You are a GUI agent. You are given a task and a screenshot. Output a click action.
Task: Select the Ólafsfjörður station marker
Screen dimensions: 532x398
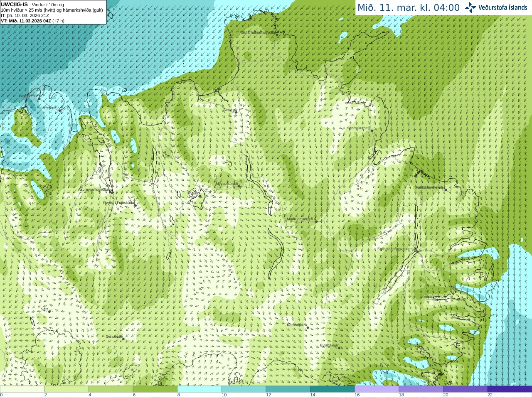point(59,110)
